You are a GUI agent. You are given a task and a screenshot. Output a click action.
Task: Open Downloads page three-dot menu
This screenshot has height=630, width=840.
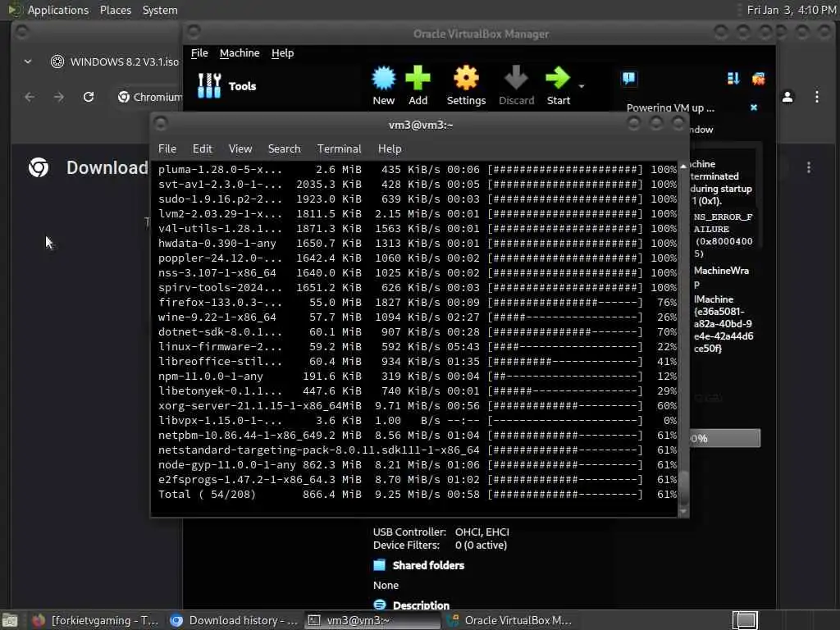808,167
